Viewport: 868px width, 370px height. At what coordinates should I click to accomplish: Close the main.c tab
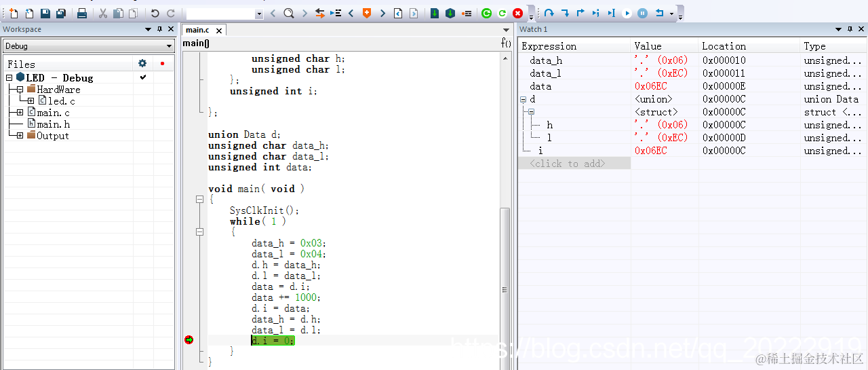point(219,30)
